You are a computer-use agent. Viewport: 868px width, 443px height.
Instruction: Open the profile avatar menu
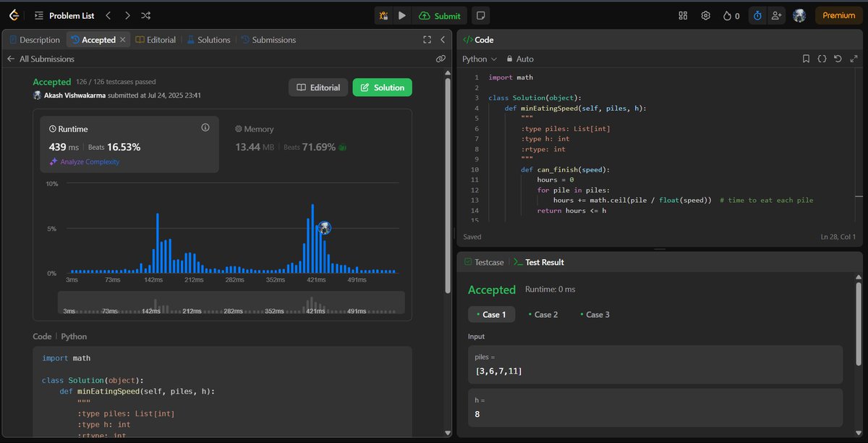pos(799,15)
